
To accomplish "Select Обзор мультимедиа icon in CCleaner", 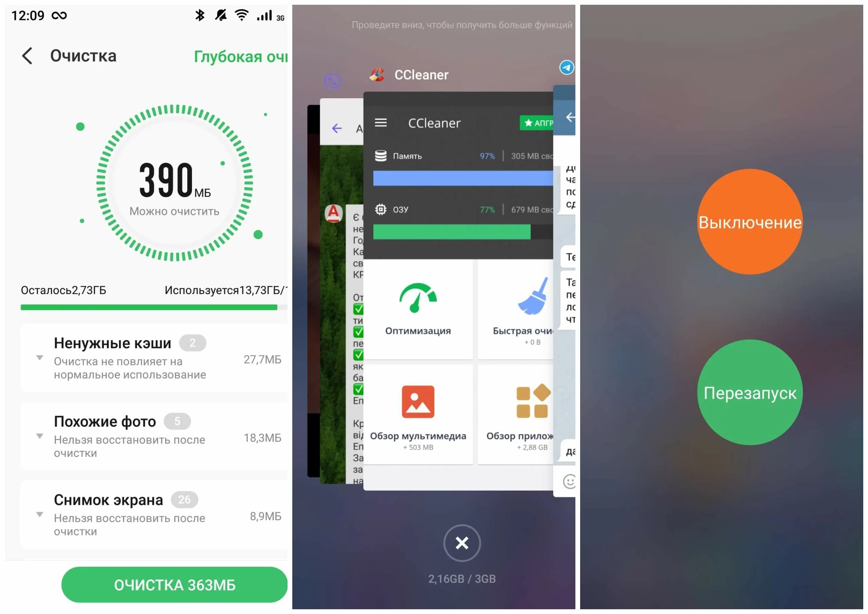I will [420, 405].
